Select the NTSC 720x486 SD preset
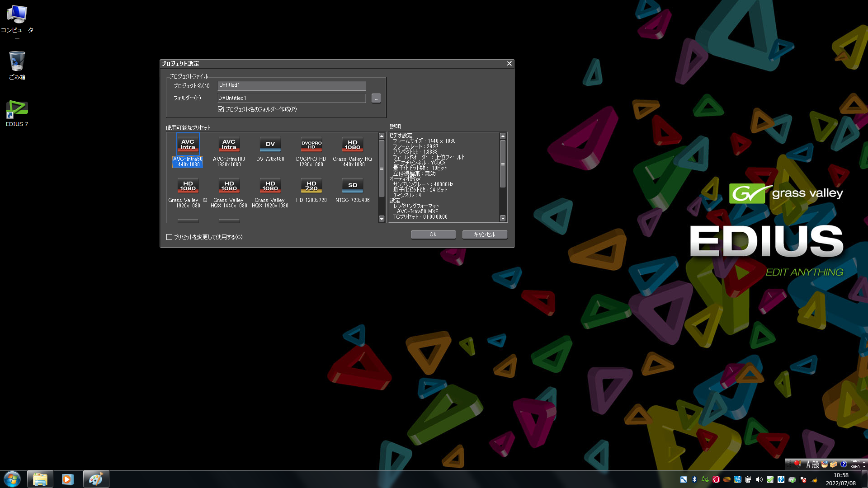This screenshot has height=488, width=868. point(353,190)
